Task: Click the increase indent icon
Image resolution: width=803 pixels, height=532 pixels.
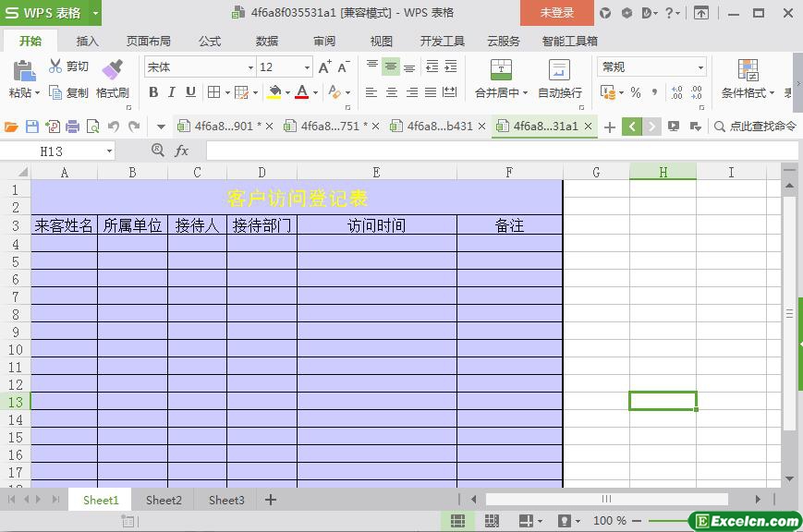Action: click(x=451, y=66)
